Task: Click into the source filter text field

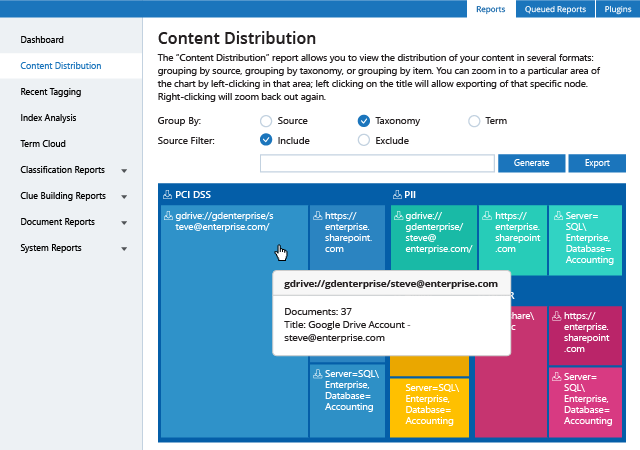Action: [x=377, y=163]
